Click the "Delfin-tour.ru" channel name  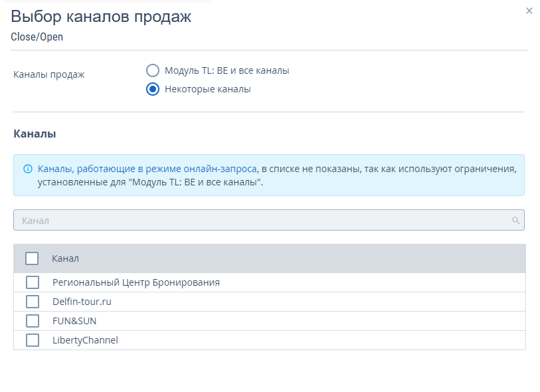coord(82,302)
